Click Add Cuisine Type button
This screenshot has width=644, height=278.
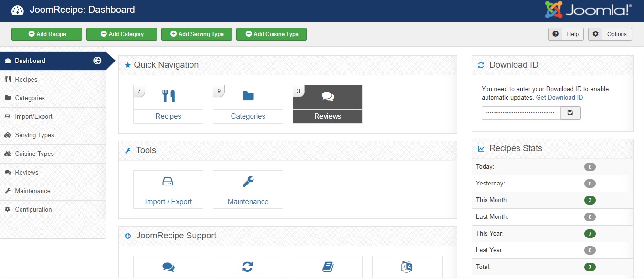coord(272,34)
